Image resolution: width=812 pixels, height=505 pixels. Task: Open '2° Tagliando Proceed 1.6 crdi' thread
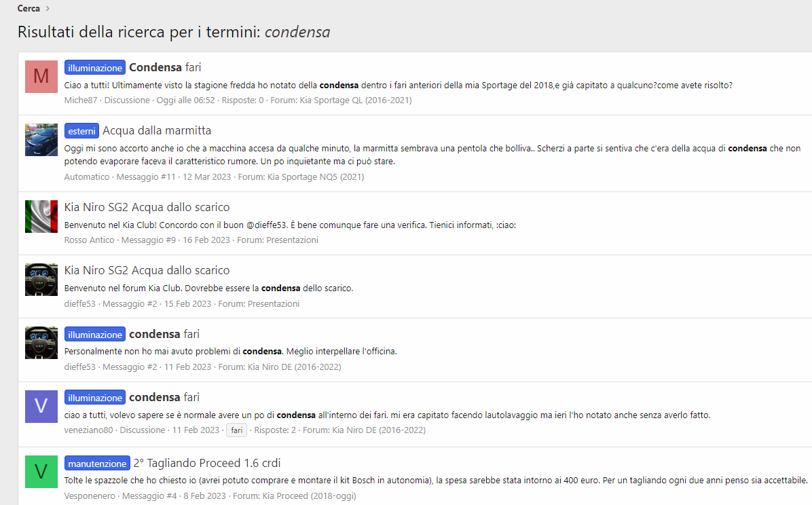coord(207,463)
